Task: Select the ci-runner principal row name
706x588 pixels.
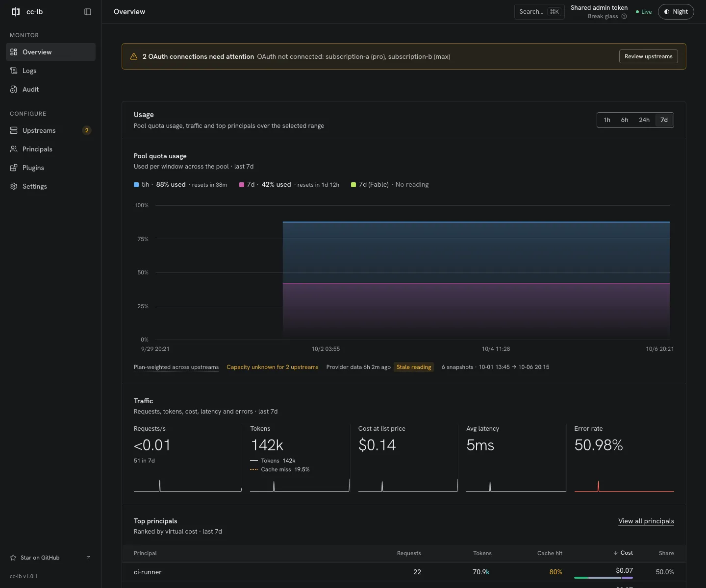Action: click(148, 572)
